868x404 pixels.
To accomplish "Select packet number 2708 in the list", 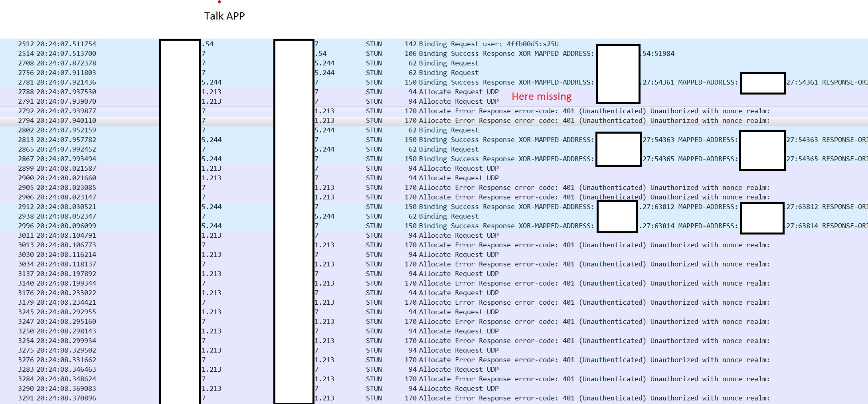I will [434, 63].
